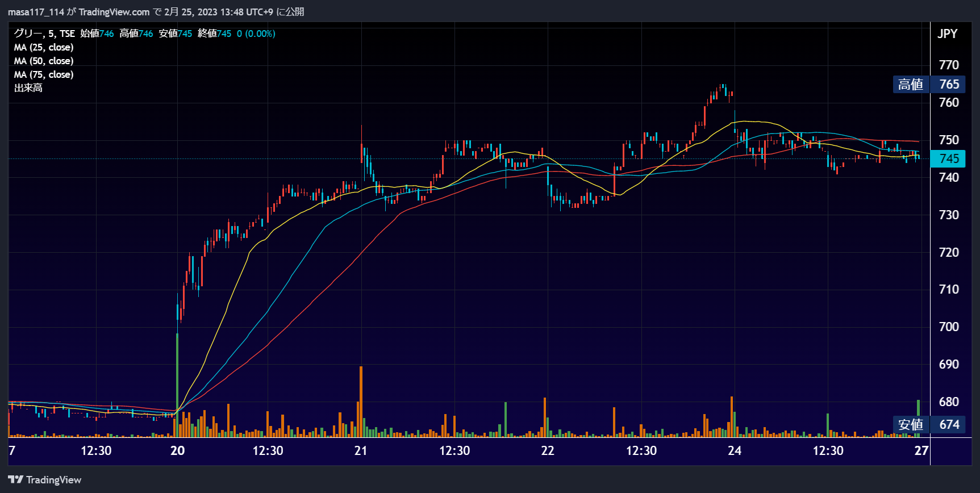This screenshot has height=493, width=980.
Task: Click the 高値 765 price label
Action: tap(929, 84)
